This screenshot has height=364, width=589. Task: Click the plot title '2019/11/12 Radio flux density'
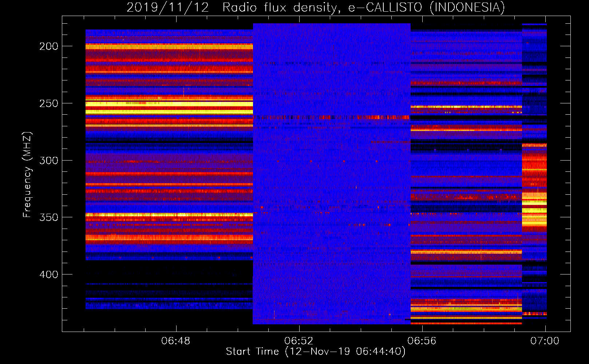[x=233, y=8]
